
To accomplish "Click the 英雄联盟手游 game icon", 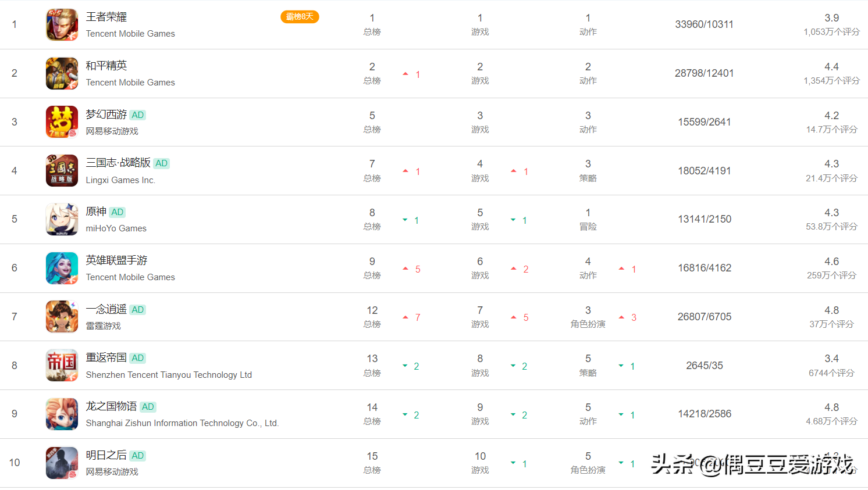I will (62, 268).
